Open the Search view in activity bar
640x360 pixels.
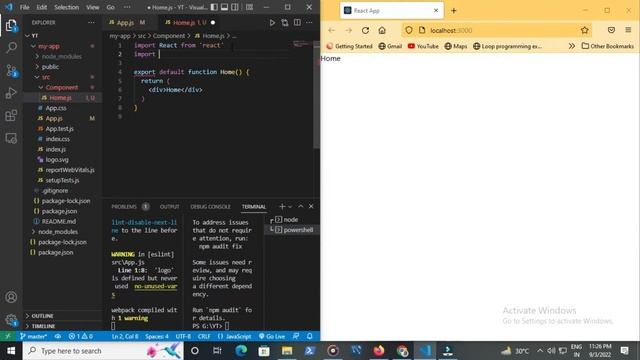coord(11,48)
